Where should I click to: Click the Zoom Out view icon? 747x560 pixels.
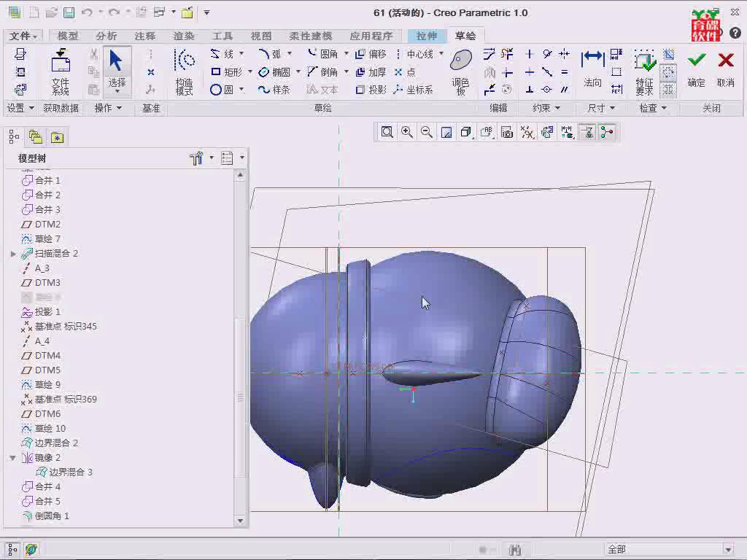427,132
